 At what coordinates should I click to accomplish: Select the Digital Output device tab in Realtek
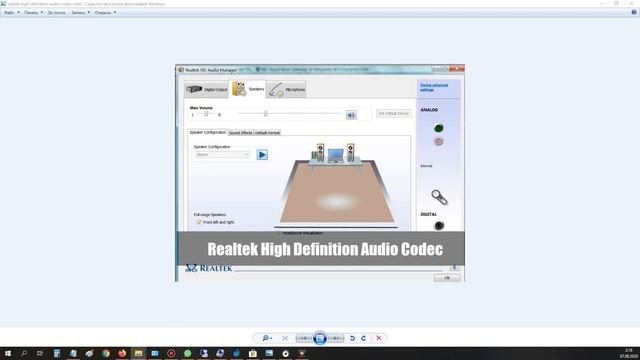[206, 89]
